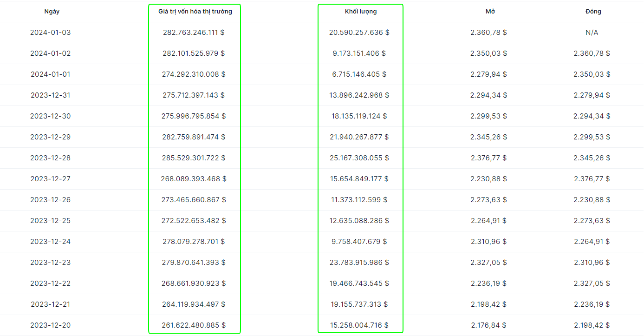
Task: Click volume 18.135.119.124 $
Action: 359,116
